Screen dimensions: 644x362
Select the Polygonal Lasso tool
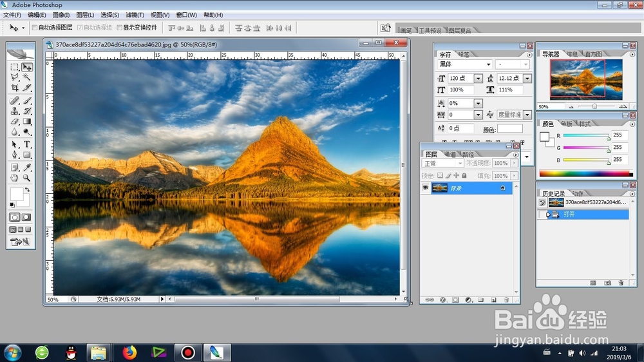pos(14,77)
